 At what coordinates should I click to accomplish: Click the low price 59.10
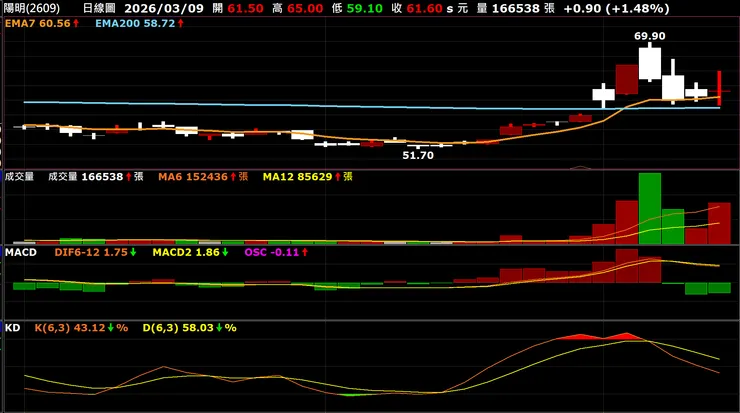click(364, 8)
